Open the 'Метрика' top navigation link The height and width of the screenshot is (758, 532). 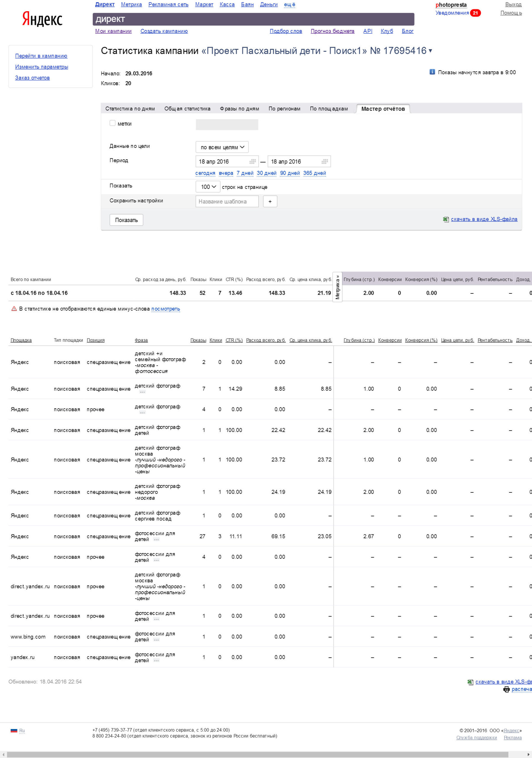[x=131, y=4]
